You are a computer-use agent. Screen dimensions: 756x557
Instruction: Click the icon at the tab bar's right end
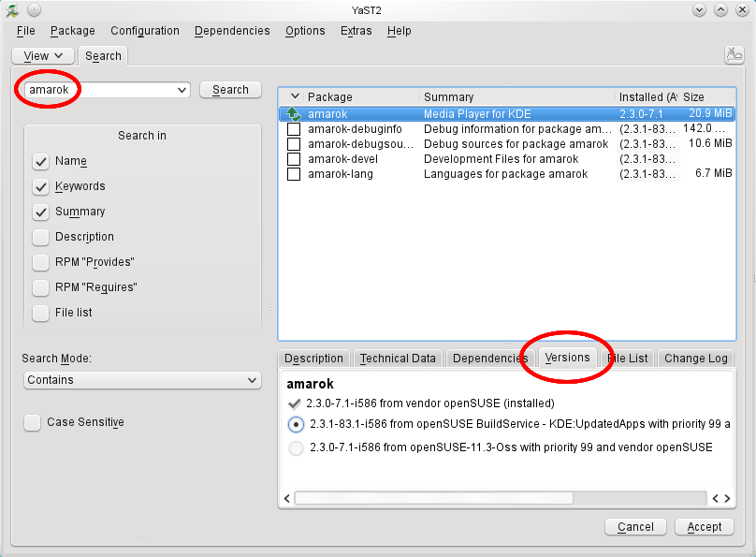point(734,55)
